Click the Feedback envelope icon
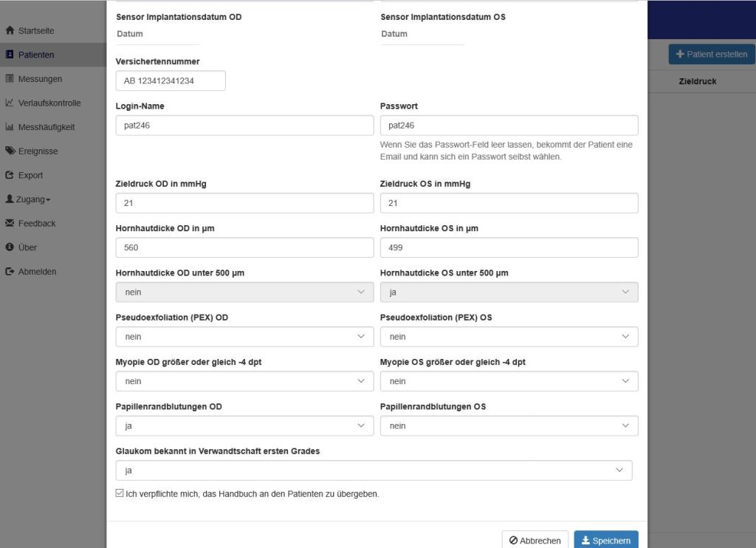756x548 pixels. coord(10,224)
